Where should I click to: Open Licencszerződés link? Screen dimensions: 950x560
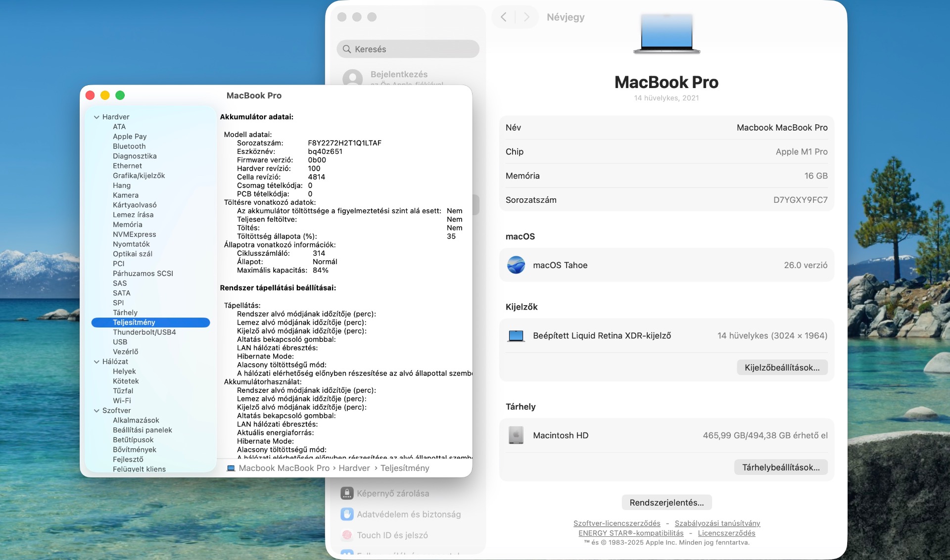click(726, 533)
